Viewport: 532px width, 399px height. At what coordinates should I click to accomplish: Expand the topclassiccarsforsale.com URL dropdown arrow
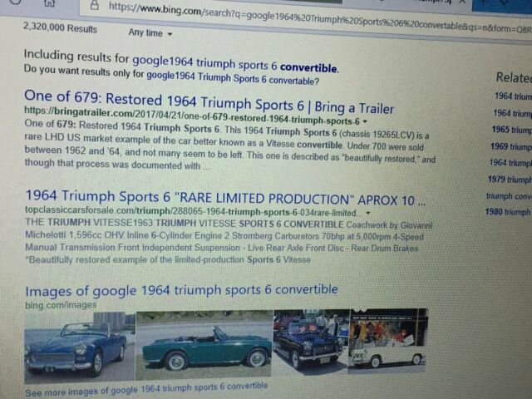point(367,213)
